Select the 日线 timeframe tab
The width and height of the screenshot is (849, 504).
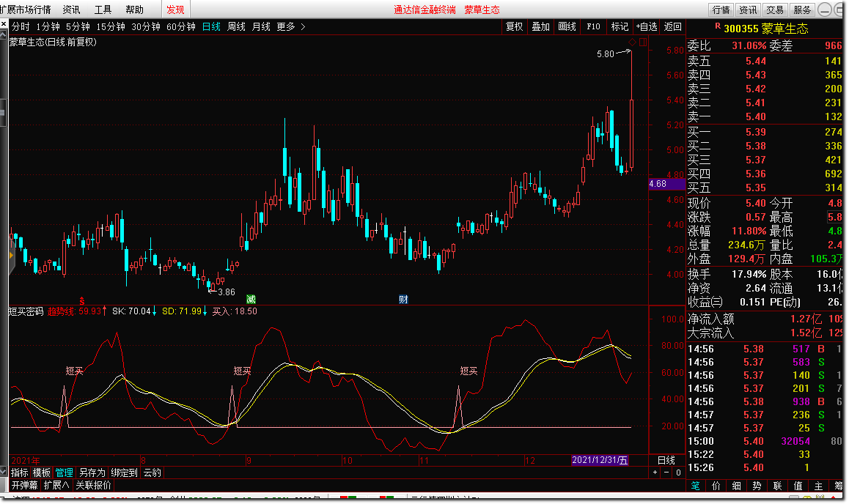[x=211, y=26]
